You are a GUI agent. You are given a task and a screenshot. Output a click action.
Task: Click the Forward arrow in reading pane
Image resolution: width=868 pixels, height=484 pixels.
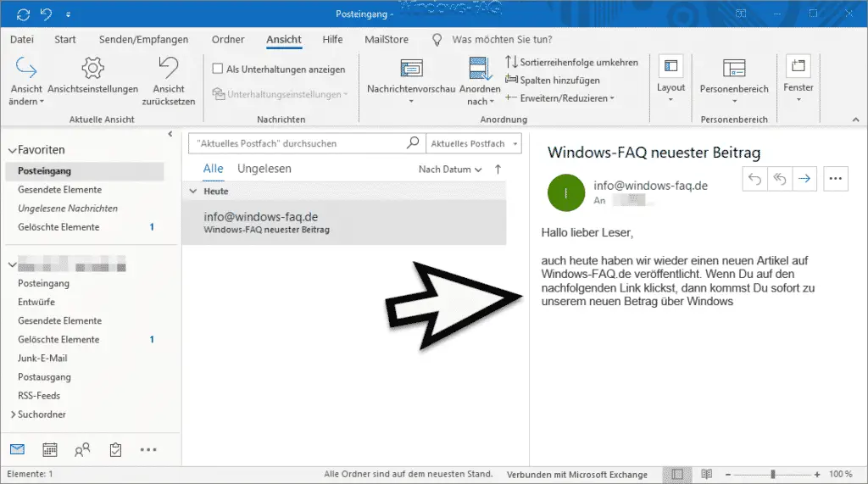pyautogui.click(x=804, y=178)
